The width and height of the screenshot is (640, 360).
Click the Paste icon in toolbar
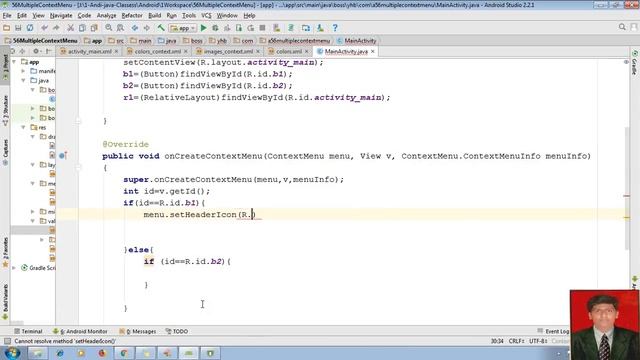pyautogui.click(x=94, y=28)
